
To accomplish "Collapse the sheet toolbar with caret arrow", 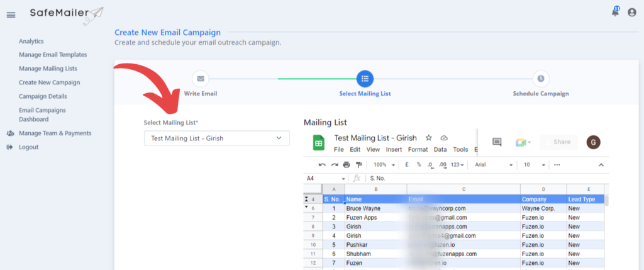I will (x=601, y=165).
